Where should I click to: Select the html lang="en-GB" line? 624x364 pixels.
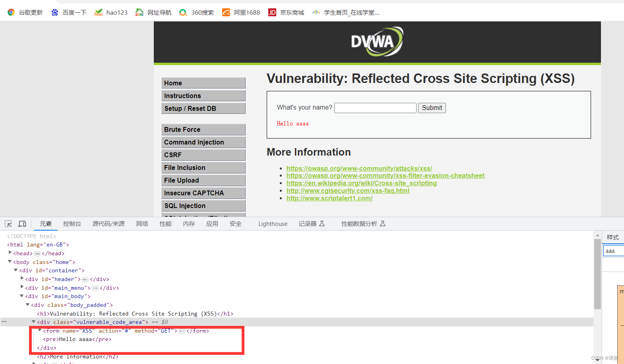(x=38, y=245)
